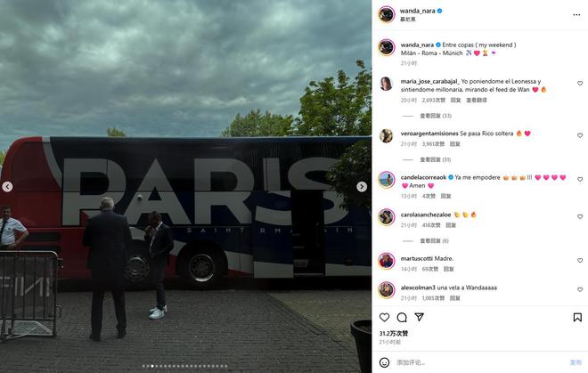Save post with bookmark icon
The height and width of the screenshot is (373, 588).
tap(577, 318)
